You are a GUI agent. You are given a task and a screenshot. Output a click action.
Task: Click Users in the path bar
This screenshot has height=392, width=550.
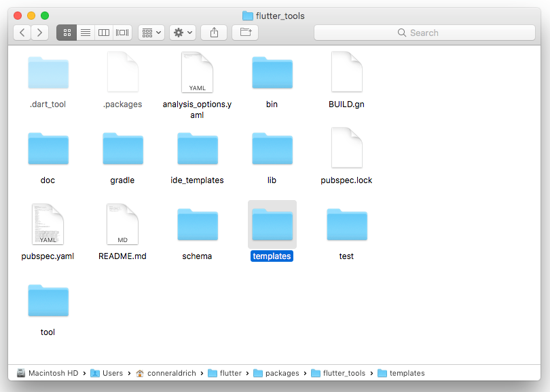pos(107,373)
